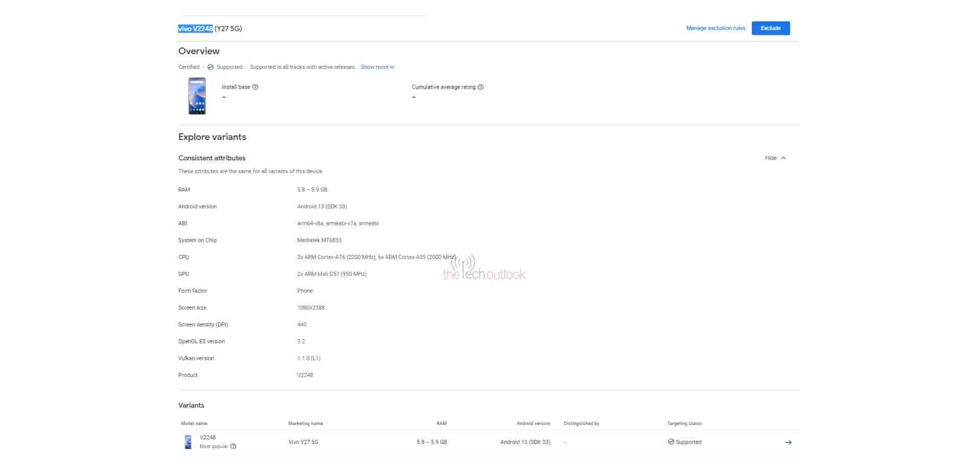The width and height of the screenshot is (980, 470).
Task: Click the phone thumbnail in Overview
Action: pos(197,96)
